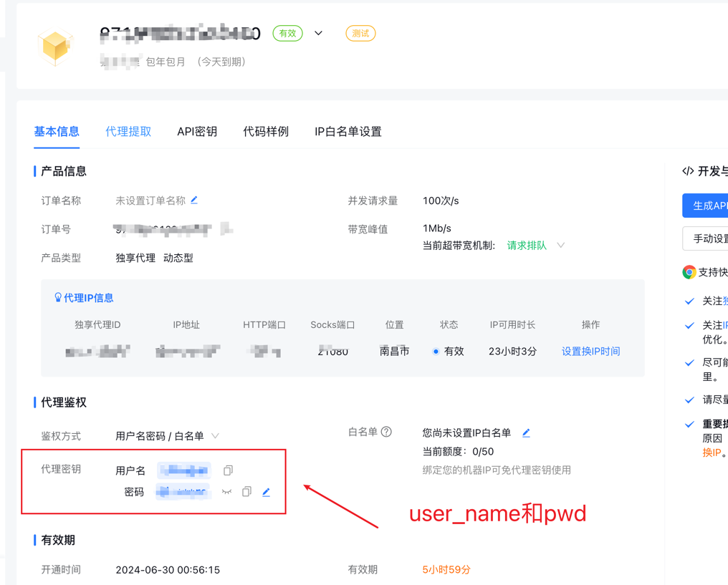Copy the proxy password with copy icon
Viewport: 728px width, 585px height.
(246, 492)
